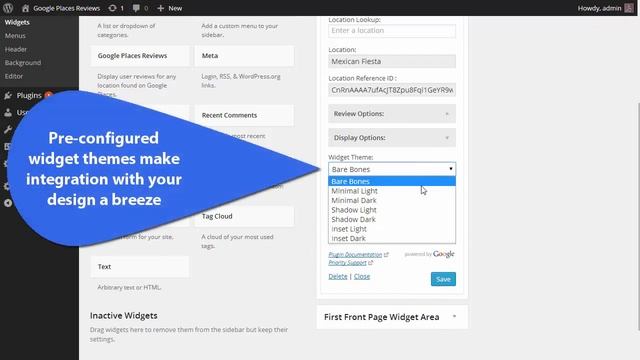Open the Menus submenu item
The width and height of the screenshot is (640, 360).
click(x=15, y=36)
